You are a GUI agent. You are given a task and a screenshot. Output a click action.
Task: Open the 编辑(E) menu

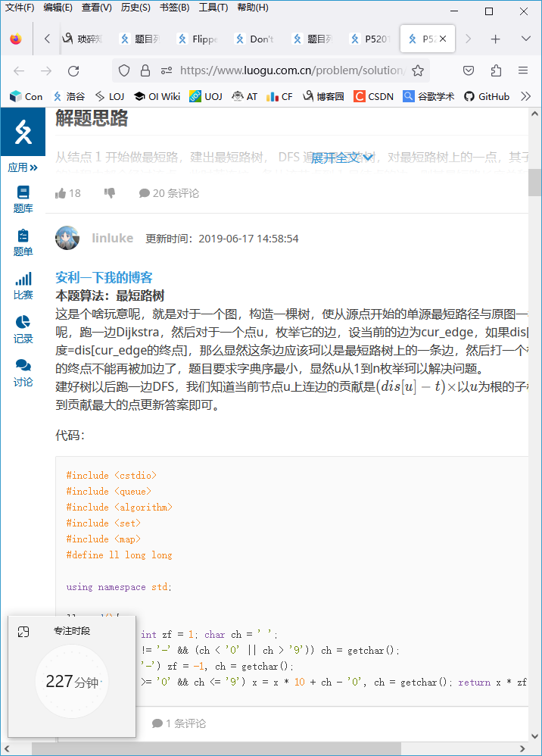click(58, 8)
